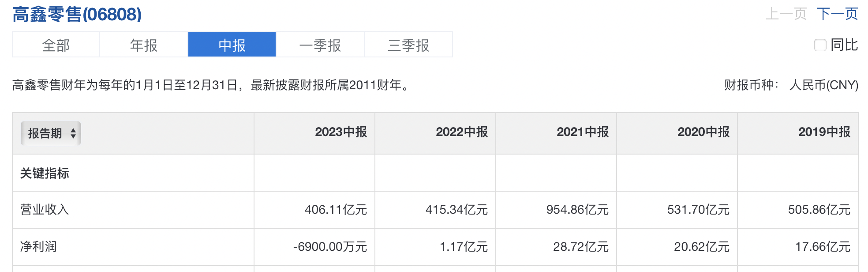
Task: Open the 报告期 dropdown selector
Action: point(51,133)
